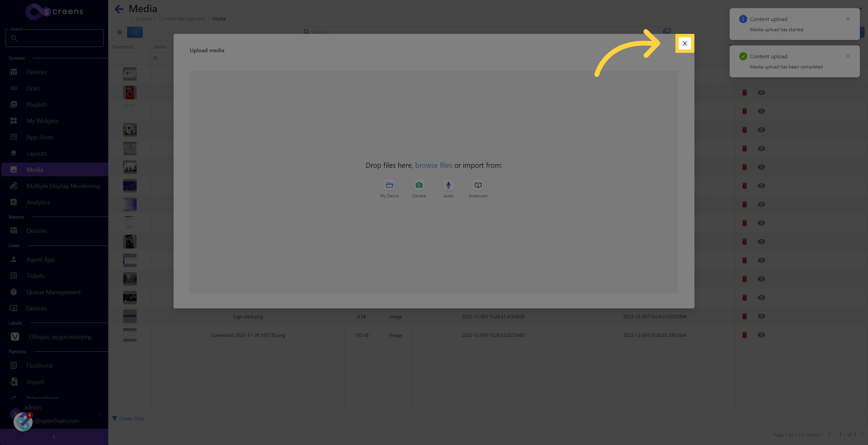The width and height of the screenshot is (868, 445).
Task: Click the My Device import icon
Action: (x=389, y=185)
